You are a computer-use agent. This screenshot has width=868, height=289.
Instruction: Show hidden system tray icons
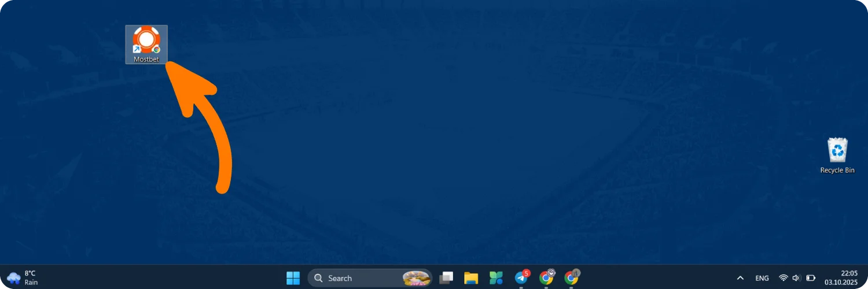click(740, 278)
